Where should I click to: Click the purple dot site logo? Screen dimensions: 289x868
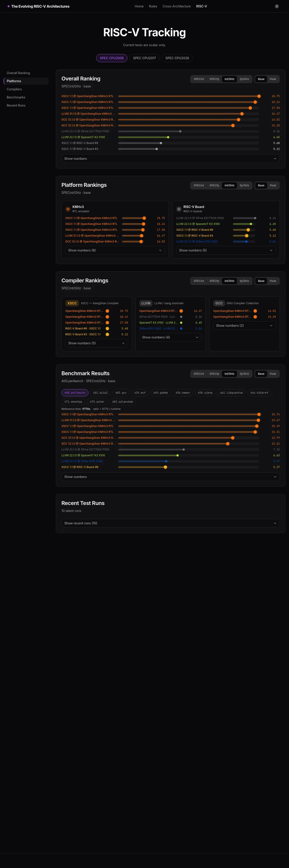pos(8,6)
